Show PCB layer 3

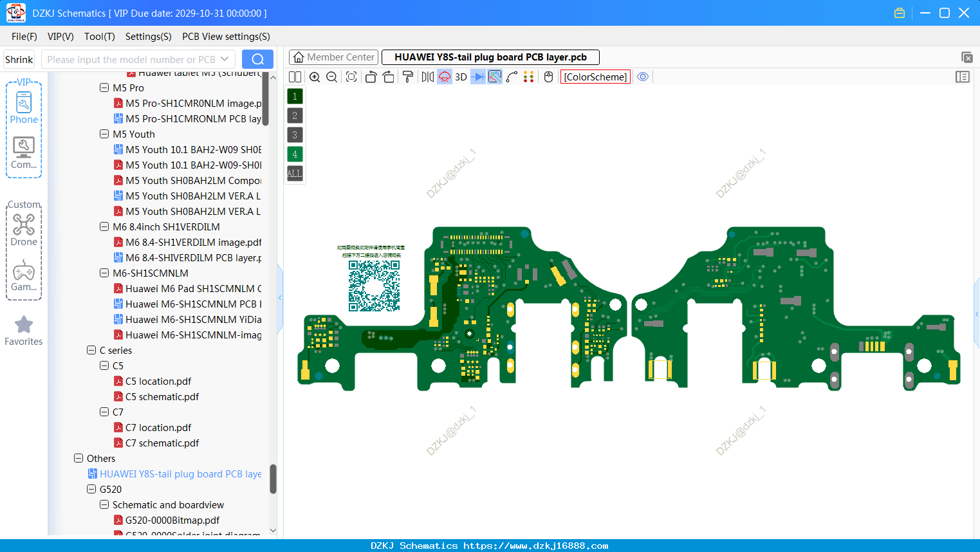[x=295, y=135]
